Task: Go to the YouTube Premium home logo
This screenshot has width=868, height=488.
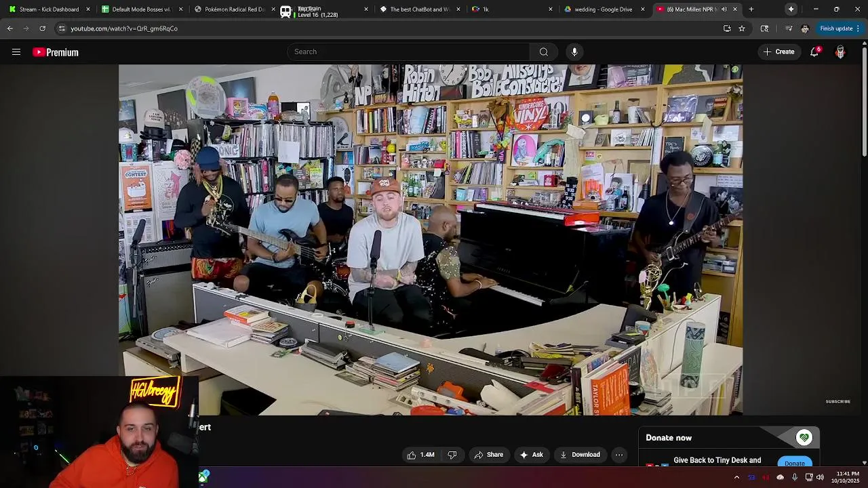Action: 56,52
